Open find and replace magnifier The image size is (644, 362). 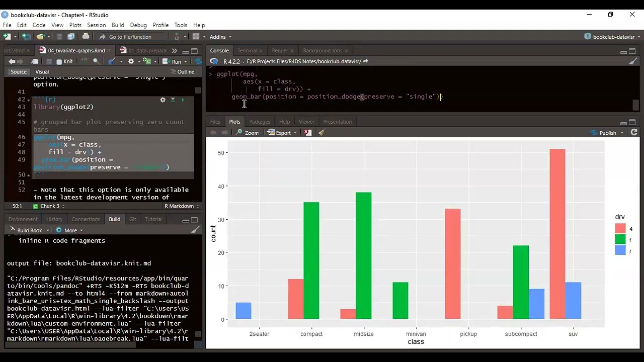96,61
